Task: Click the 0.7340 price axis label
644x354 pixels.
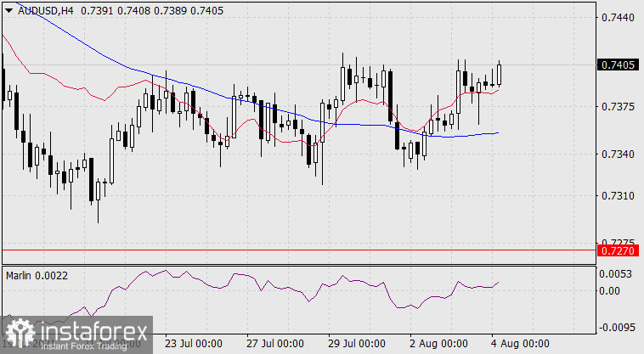Action: pos(617,155)
